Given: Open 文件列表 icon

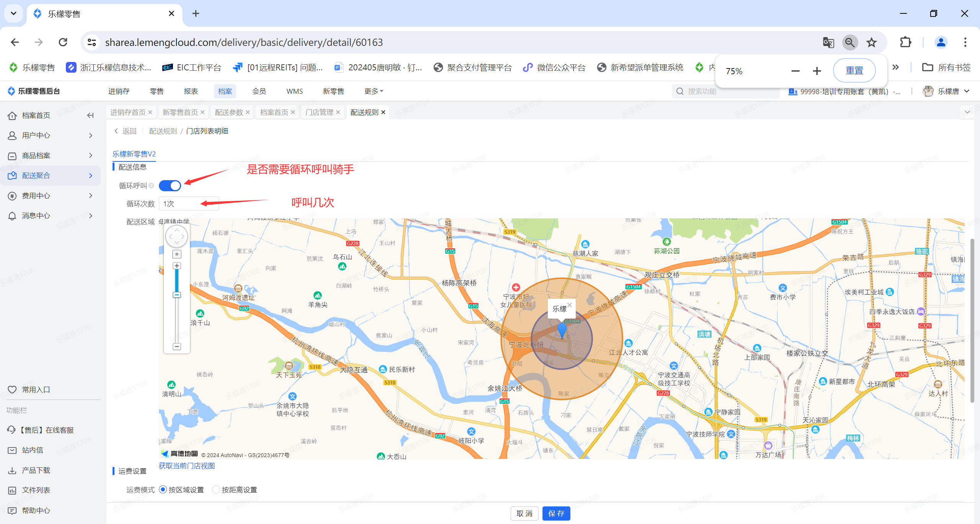Looking at the screenshot, I should [x=12, y=490].
